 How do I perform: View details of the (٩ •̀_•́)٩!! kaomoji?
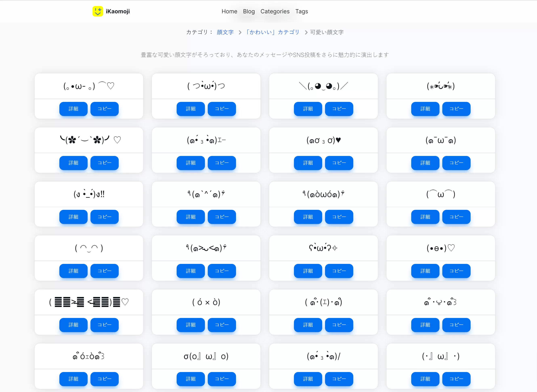(x=73, y=217)
